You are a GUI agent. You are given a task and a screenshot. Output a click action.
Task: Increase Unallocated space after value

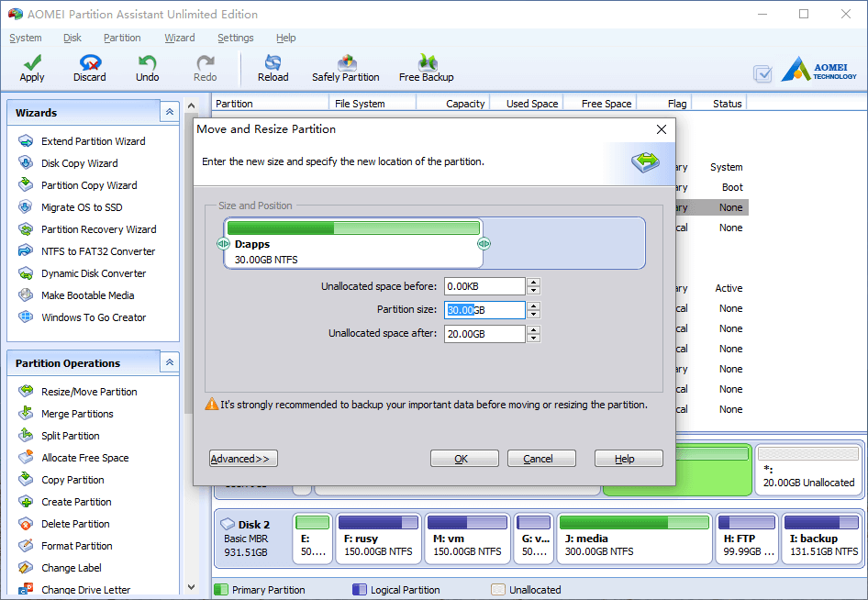click(534, 329)
